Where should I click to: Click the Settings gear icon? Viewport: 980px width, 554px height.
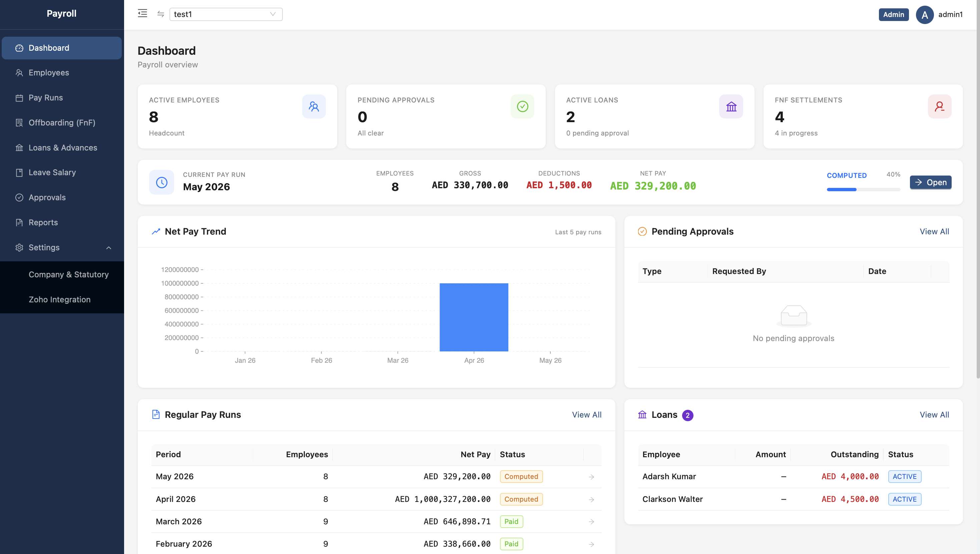(19, 248)
